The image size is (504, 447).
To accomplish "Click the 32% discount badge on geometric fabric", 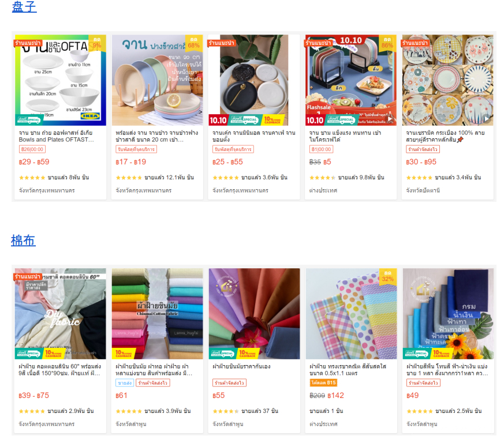I will coord(387,276).
